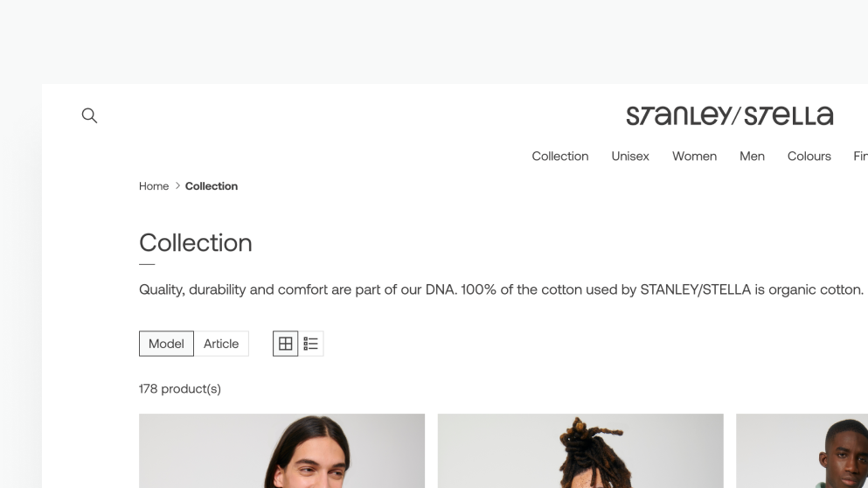Click the Collection breadcrumb link
Image resolution: width=868 pixels, height=488 pixels.
tap(212, 186)
